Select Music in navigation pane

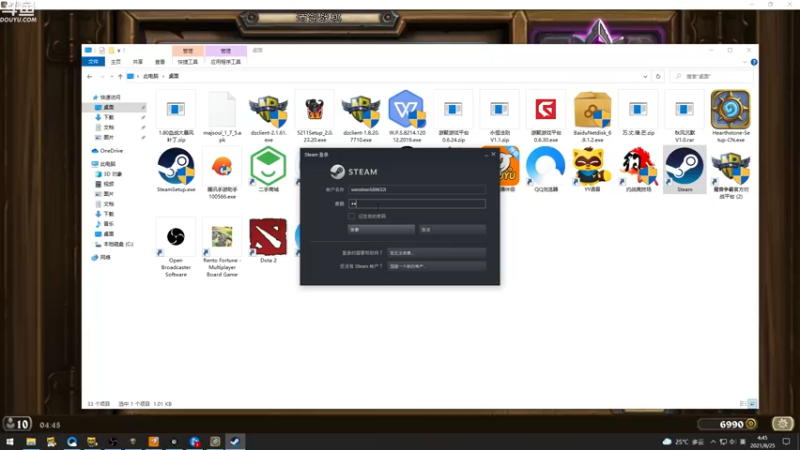coord(105,224)
